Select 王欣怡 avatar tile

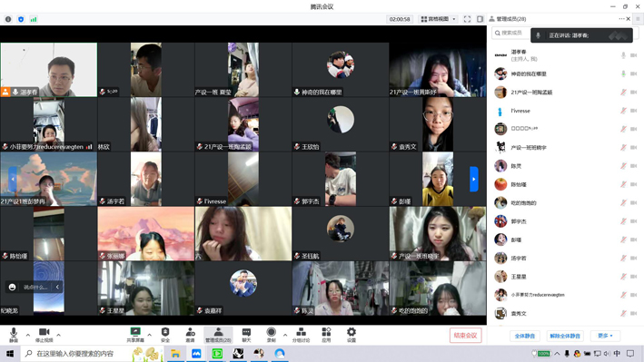tap(341, 124)
